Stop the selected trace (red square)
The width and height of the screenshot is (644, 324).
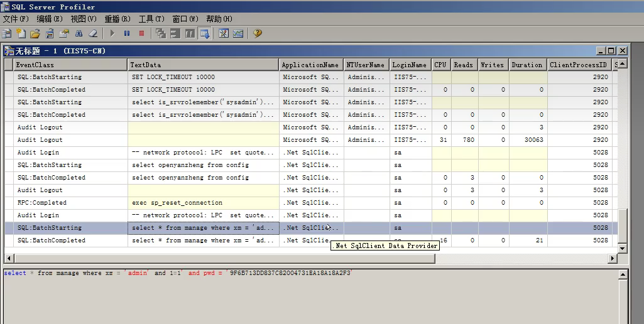142,33
